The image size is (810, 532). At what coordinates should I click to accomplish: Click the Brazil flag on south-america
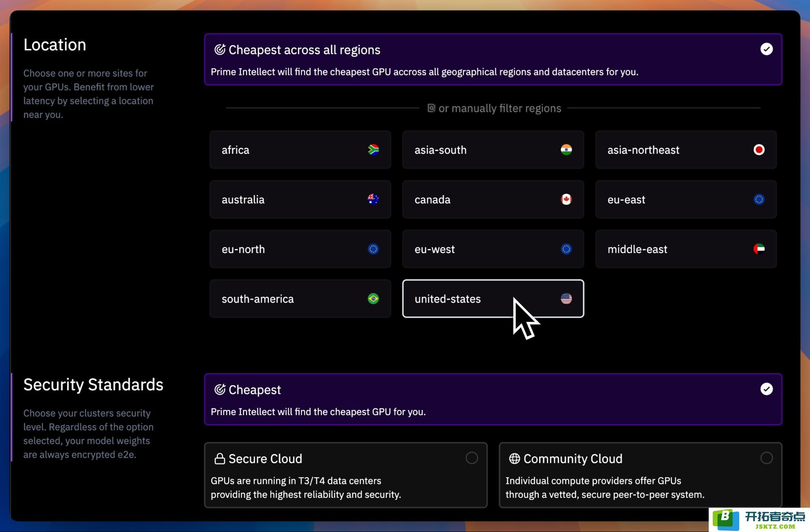pos(373,299)
